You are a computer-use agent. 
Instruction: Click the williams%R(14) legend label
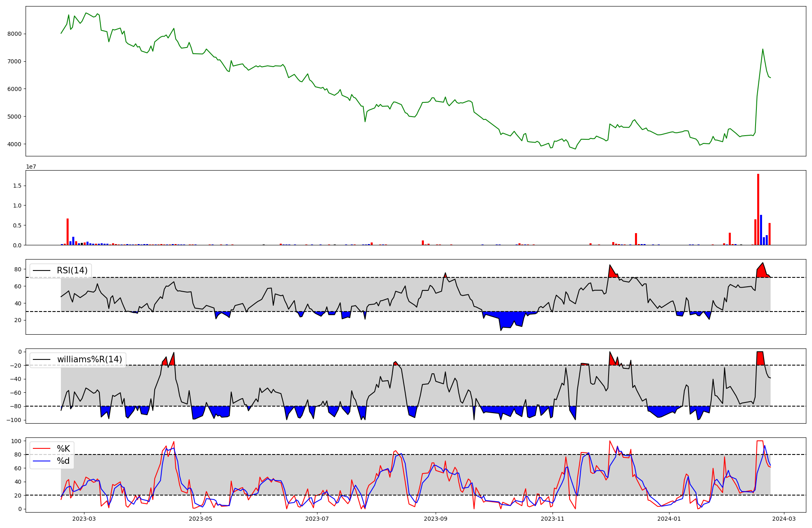point(89,359)
